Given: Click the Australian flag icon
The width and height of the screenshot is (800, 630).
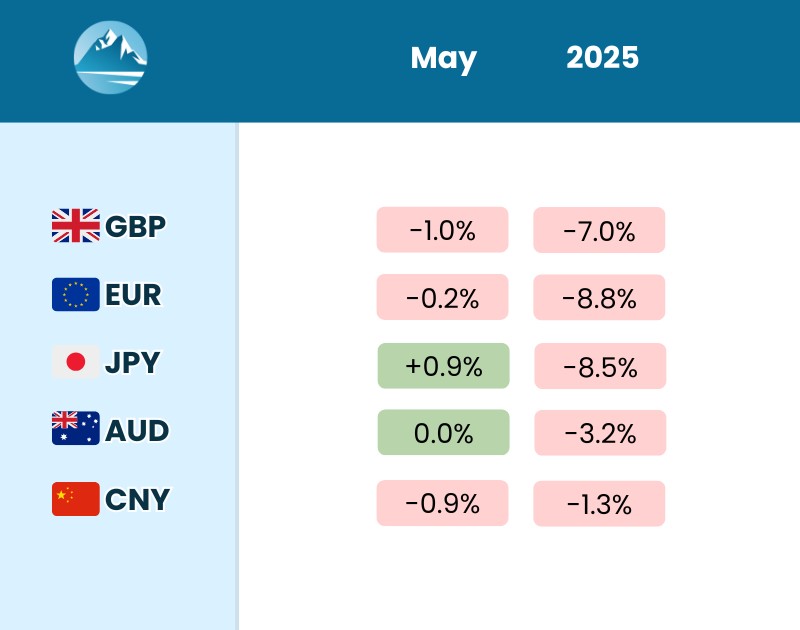Looking at the screenshot, I should tap(76, 430).
